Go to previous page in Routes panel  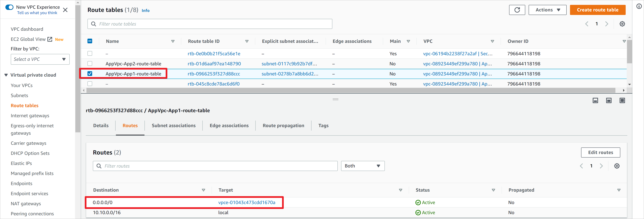pos(581,166)
